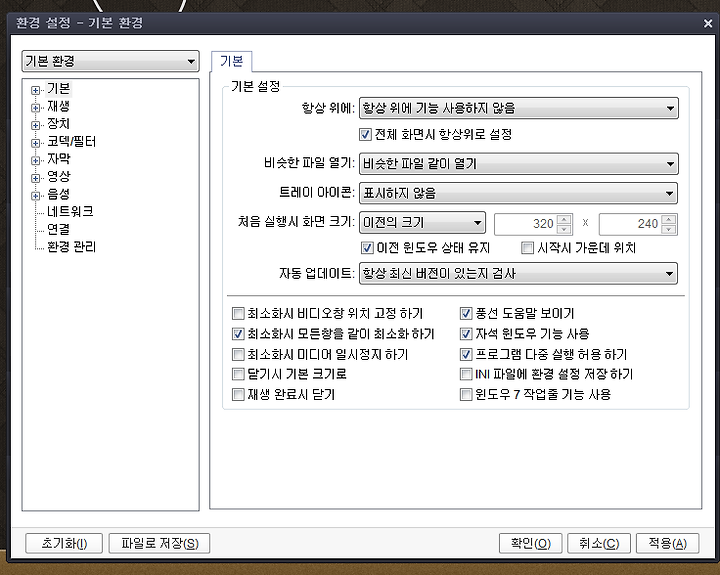Expand the 기본 tree node
720x575 pixels.
point(35,90)
